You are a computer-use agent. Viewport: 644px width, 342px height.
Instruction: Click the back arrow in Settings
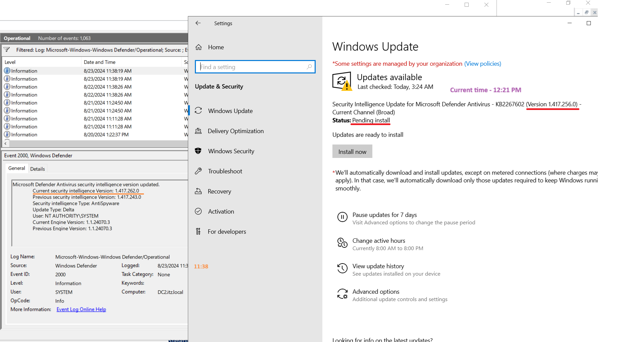[x=198, y=23]
